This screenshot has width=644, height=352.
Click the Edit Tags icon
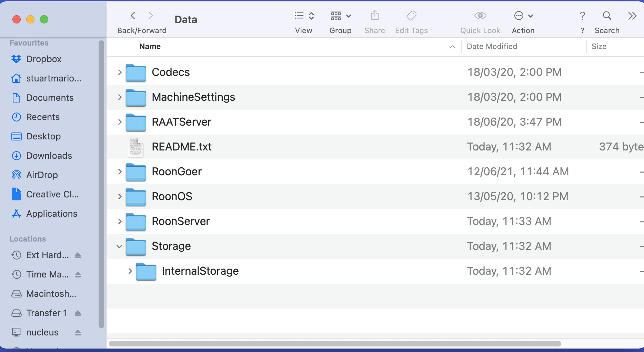tap(411, 16)
